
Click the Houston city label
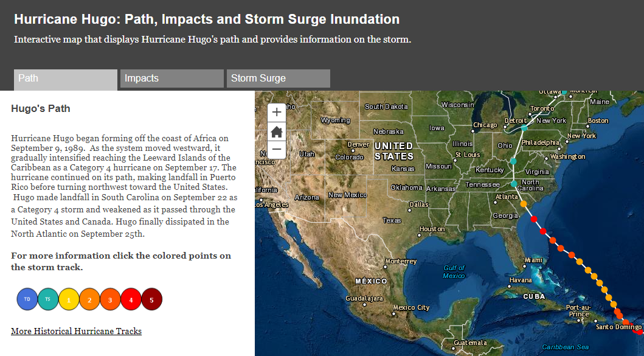[432, 229]
